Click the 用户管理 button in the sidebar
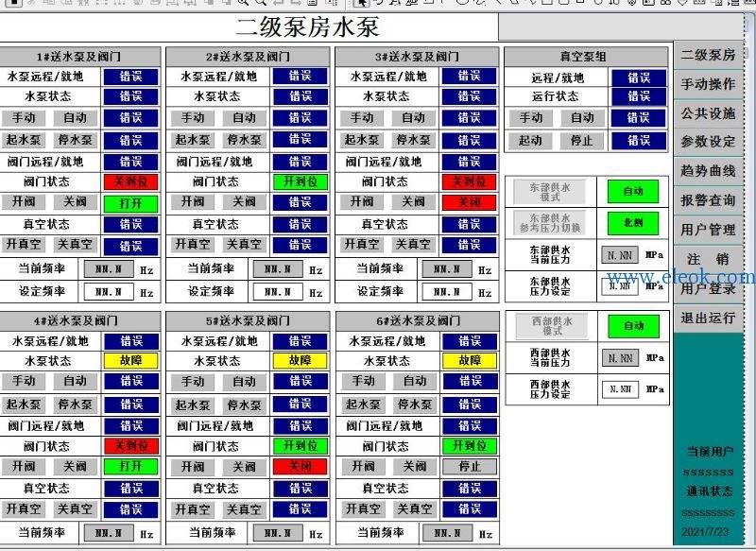This screenshot has width=756, height=551. pos(708,230)
